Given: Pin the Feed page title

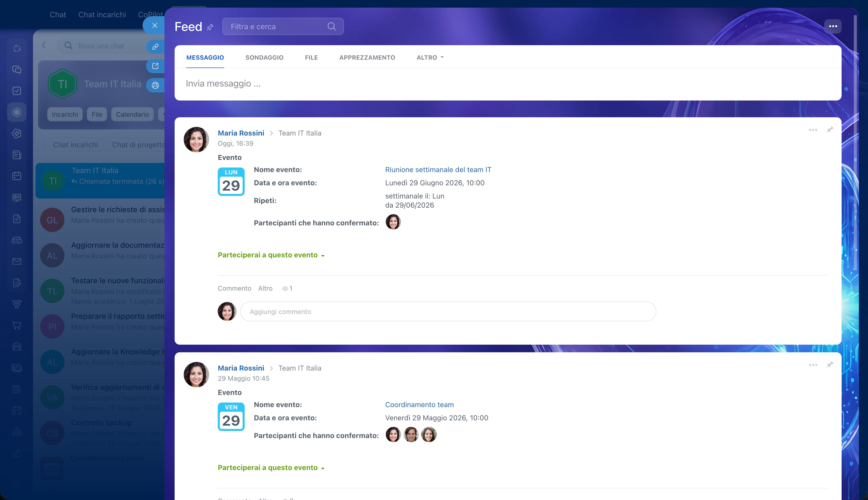Looking at the screenshot, I should pyautogui.click(x=210, y=27).
